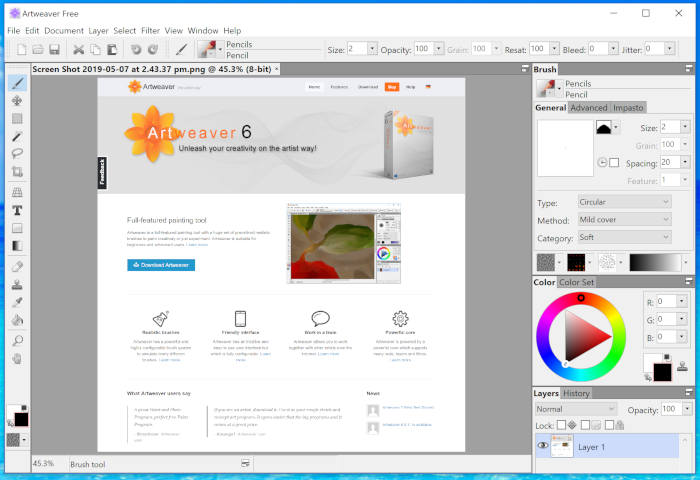
Task: Click the Paste toolbar icon
Action: pyautogui.click(x=112, y=49)
